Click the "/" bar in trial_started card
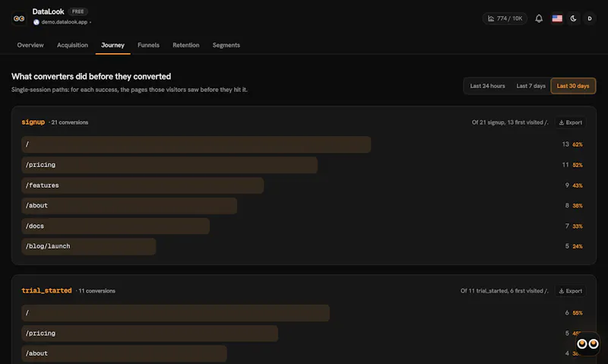The image size is (608, 364). [176, 313]
